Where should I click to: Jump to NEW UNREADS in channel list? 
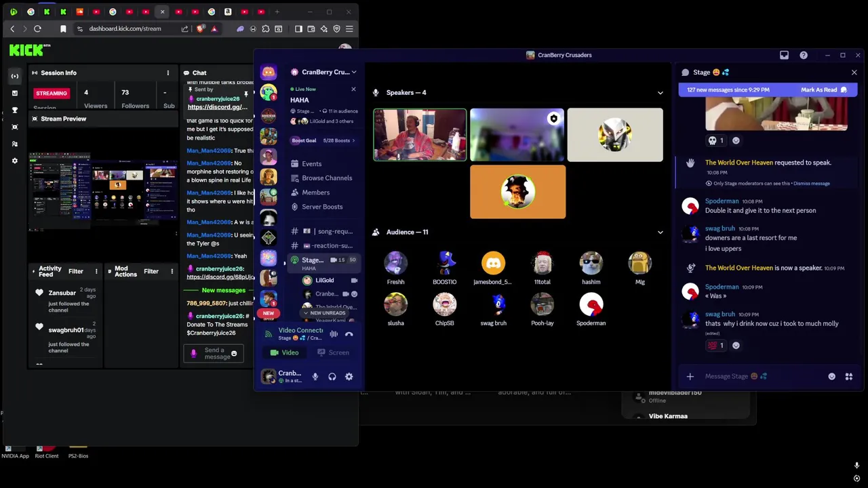click(x=325, y=313)
